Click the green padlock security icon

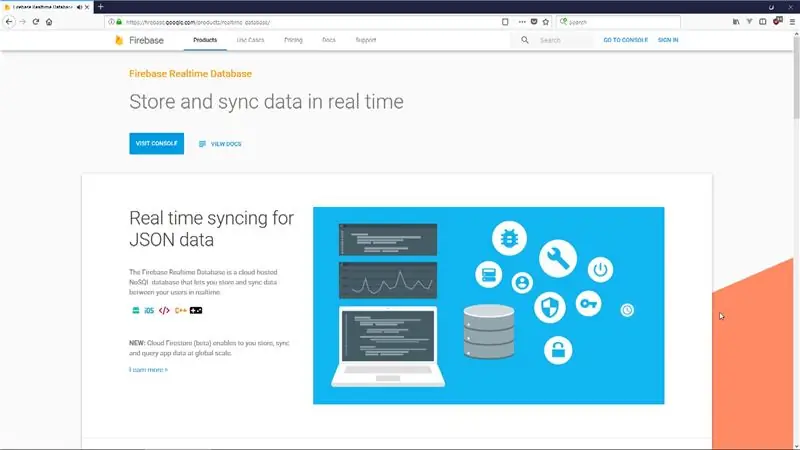pos(119,22)
